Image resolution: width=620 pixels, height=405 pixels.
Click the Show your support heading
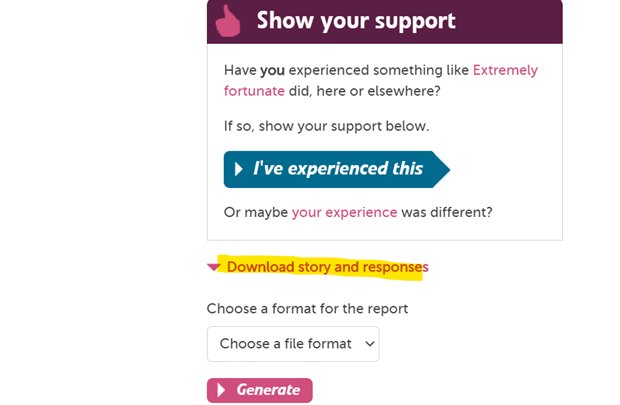pyautogui.click(x=356, y=21)
